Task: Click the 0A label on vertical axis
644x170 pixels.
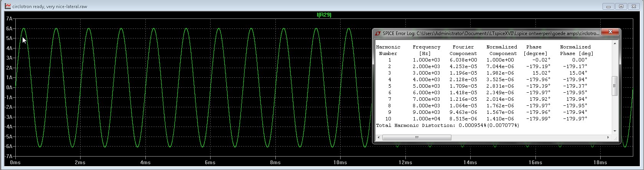Action: click(9, 87)
